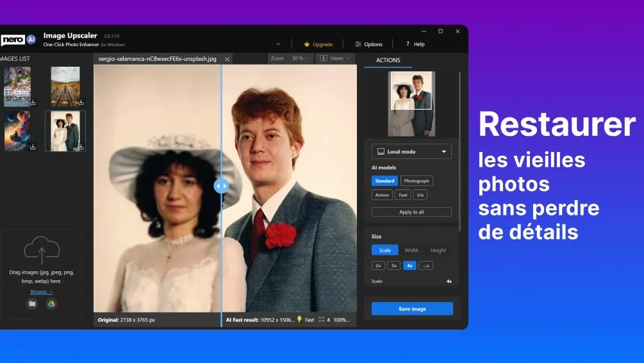Viewport: 644px width, 363px height.
Task: Click the right panel vertical scrollbar
Action: [x=459, y=151]
